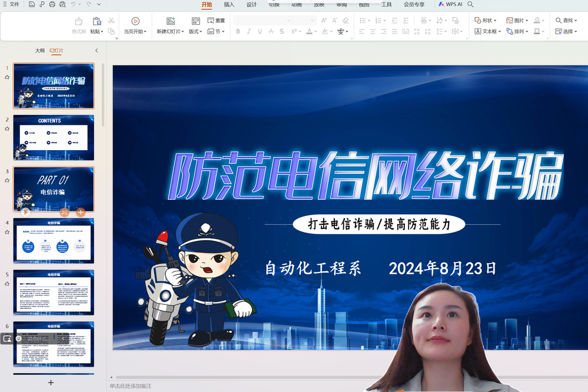Toggle the star marker beside slide 5

click(7, 284)
